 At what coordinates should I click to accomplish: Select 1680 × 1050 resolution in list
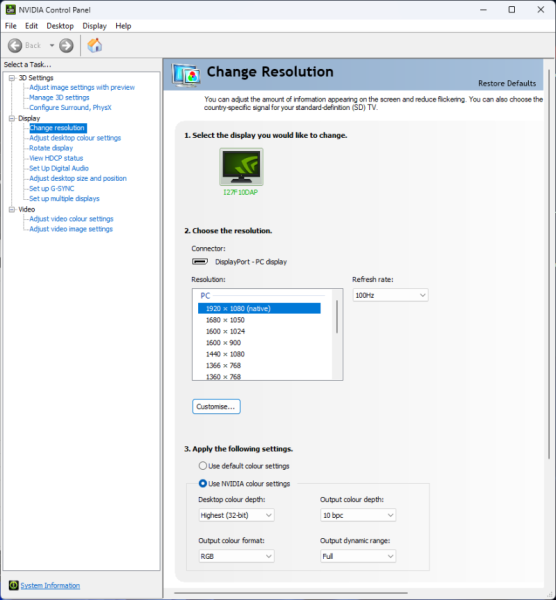pos(259,320)
